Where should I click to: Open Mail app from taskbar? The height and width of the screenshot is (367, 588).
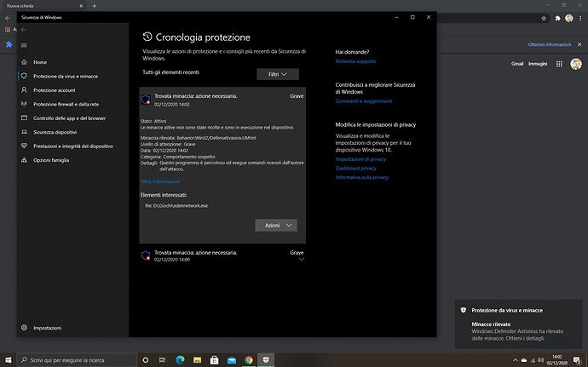pyautogui.click(x=232, y=360)
